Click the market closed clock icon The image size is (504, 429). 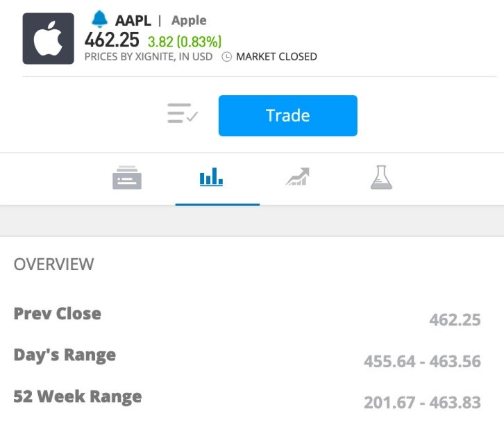click(x=226, y=57)
